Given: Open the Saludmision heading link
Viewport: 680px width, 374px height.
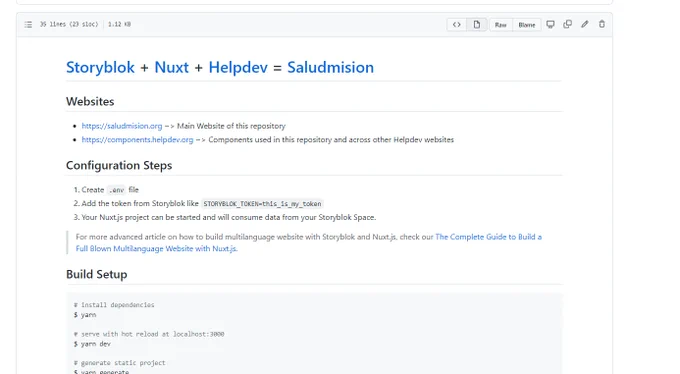Looking at the screenshot, I should coord(330,67).
